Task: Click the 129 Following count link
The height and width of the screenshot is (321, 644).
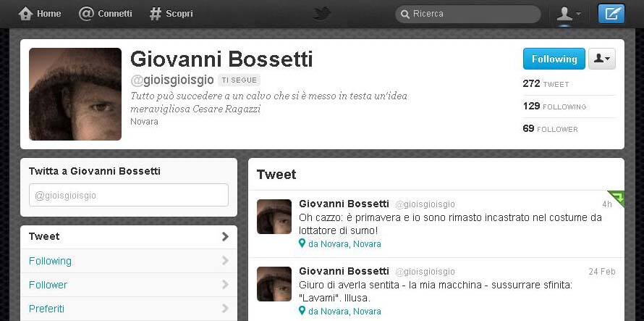Action: (554, 107)
